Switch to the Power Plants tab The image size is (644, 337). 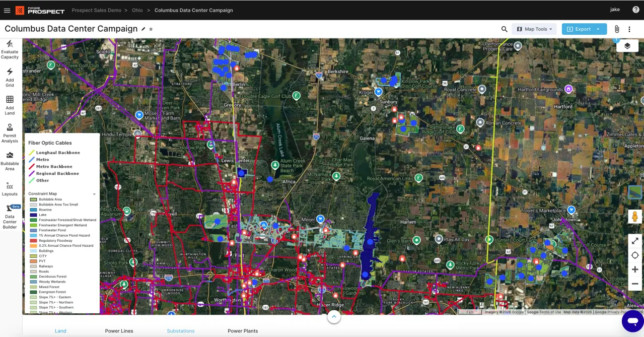tap(243, 331)
